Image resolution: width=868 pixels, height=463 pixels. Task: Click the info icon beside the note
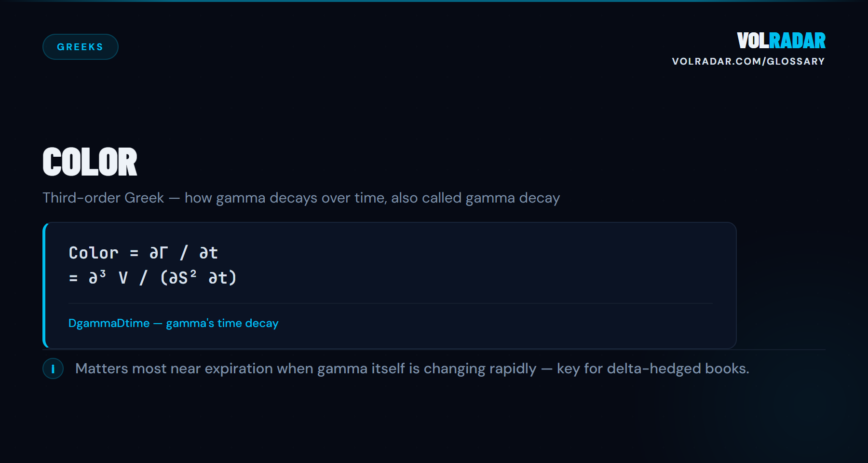pos(53,369)
